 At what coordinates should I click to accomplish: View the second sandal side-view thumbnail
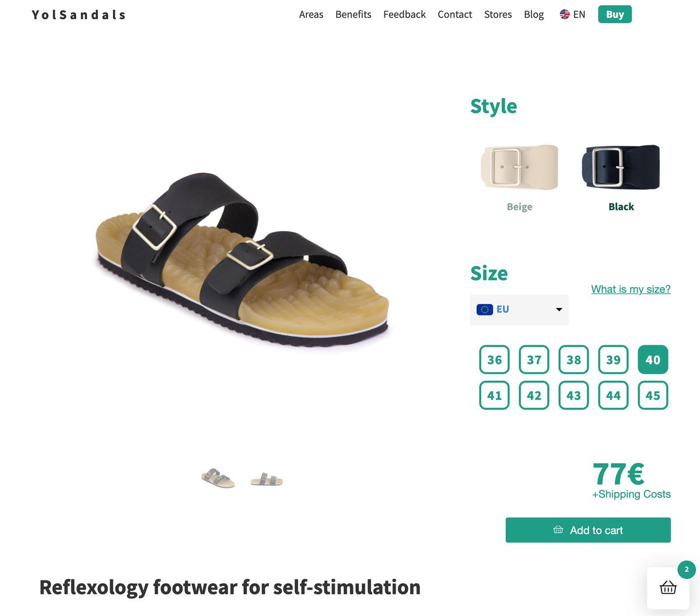coord(267,480)
